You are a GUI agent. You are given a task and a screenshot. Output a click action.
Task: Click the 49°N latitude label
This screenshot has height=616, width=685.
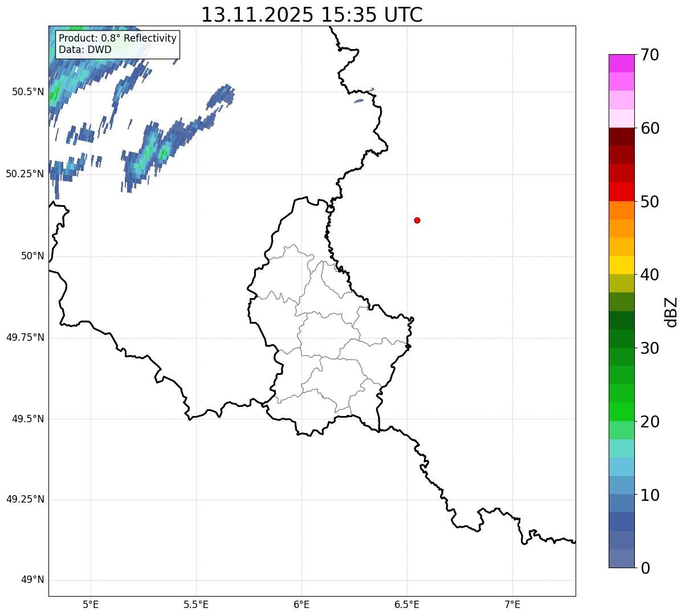click(32, 580)
